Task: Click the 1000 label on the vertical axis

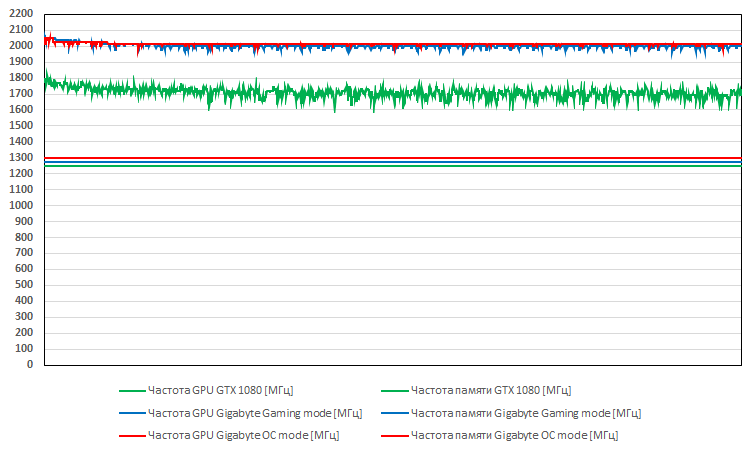Action: (x=20, y=205)
